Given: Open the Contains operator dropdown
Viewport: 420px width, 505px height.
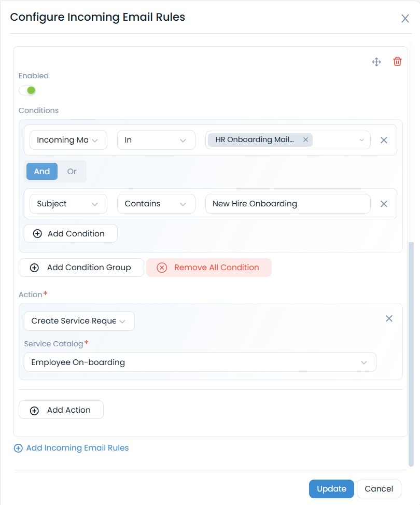Looking at the screenshot, I should pos(156,204).
